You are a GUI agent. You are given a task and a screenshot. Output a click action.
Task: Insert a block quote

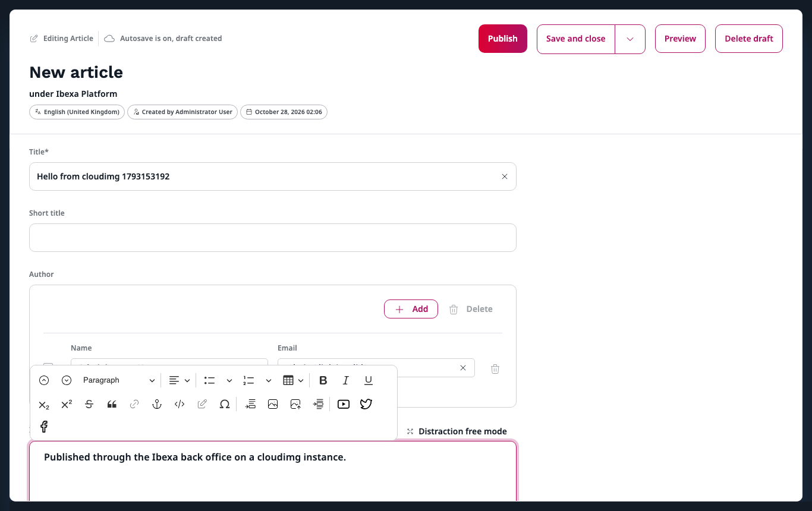point(112,404)
